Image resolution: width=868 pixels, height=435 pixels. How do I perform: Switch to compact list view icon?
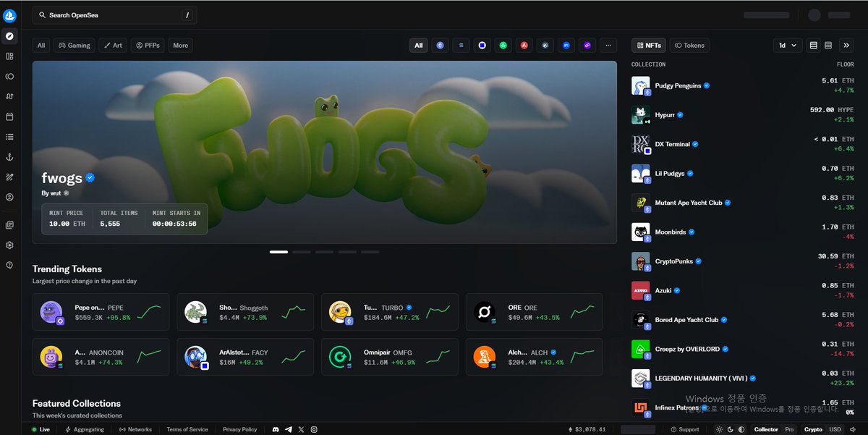pos(828,45)
